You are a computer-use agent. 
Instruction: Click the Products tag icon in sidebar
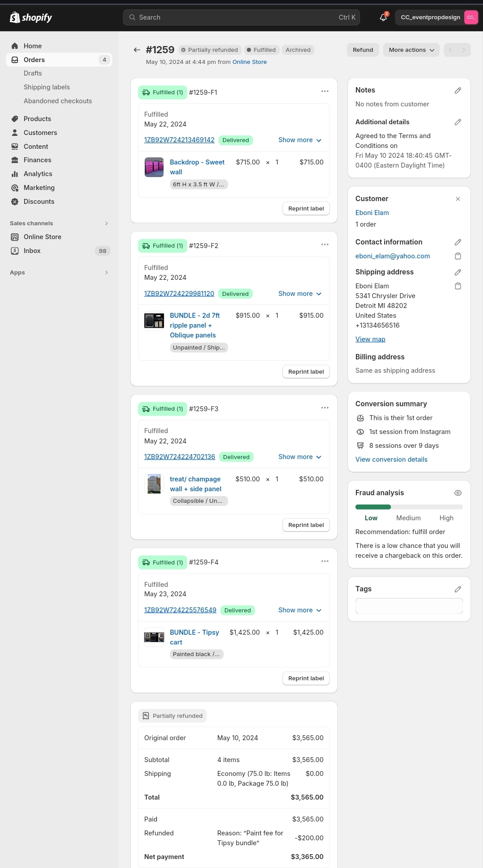coord(15,119)
